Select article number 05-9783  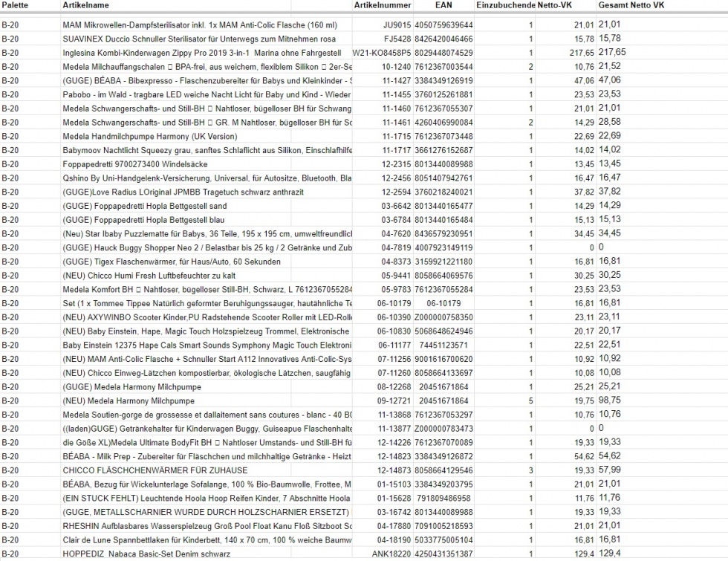pyautogui.click(x=396, y=290)
